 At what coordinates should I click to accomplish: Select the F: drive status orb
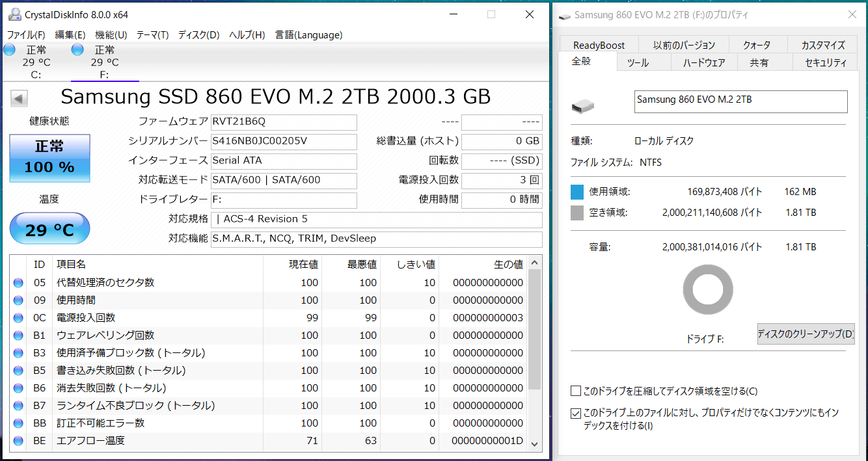(77, 49)
